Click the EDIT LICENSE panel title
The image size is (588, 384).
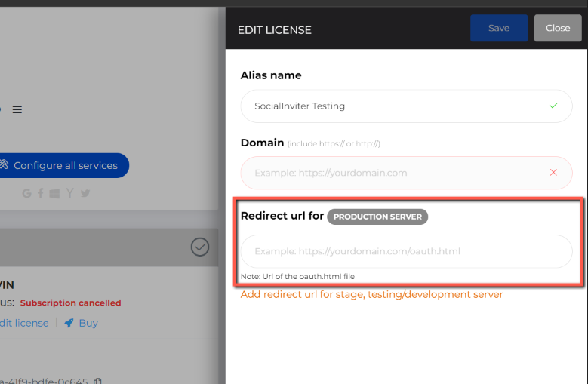275,30
